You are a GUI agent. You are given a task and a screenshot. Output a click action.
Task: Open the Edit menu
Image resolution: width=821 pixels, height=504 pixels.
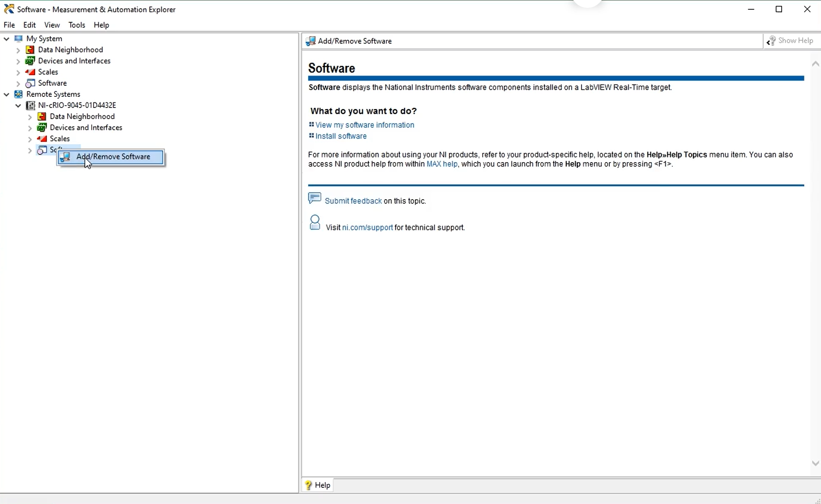(x=29, y=25)
